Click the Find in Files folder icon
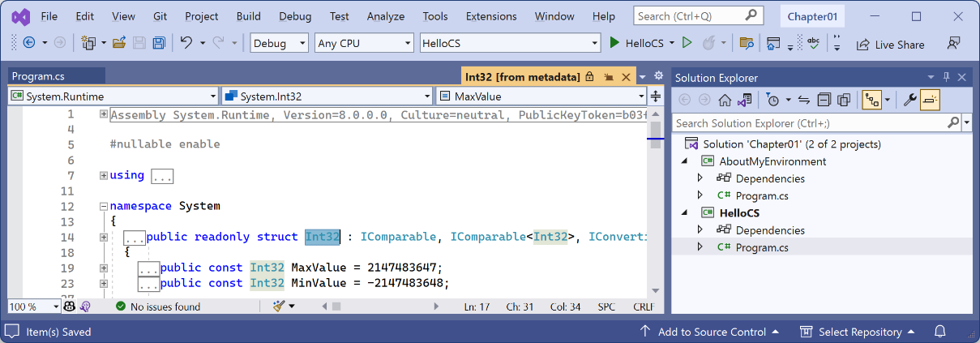Screen dimensions: 980x343 tap(747, 43)
